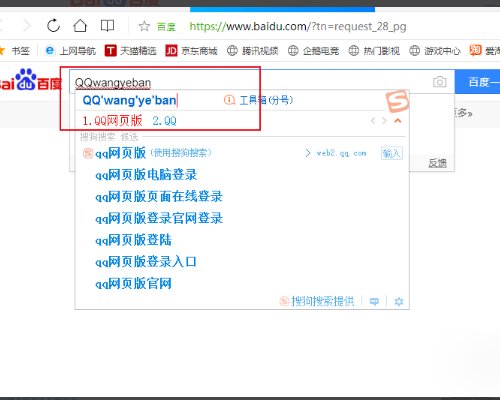Open the feedback speech bubble icon
Screen dimensions: 500x400
pos(374,302)
